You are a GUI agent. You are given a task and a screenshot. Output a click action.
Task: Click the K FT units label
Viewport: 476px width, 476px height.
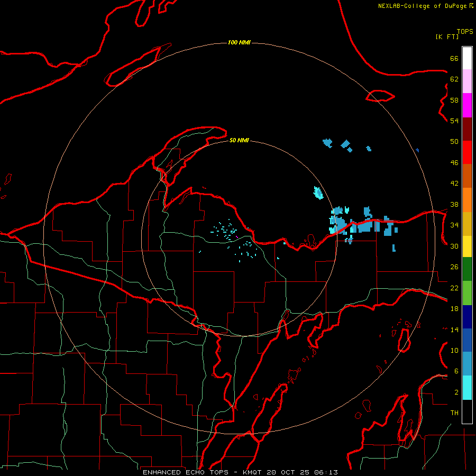(447, 36)
